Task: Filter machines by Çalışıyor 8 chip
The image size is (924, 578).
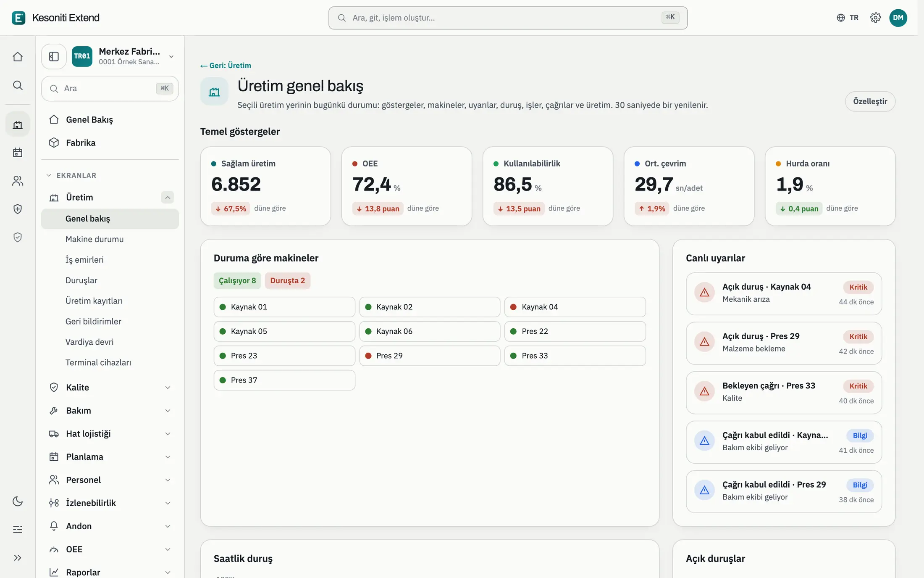Action: pos(237,281)
